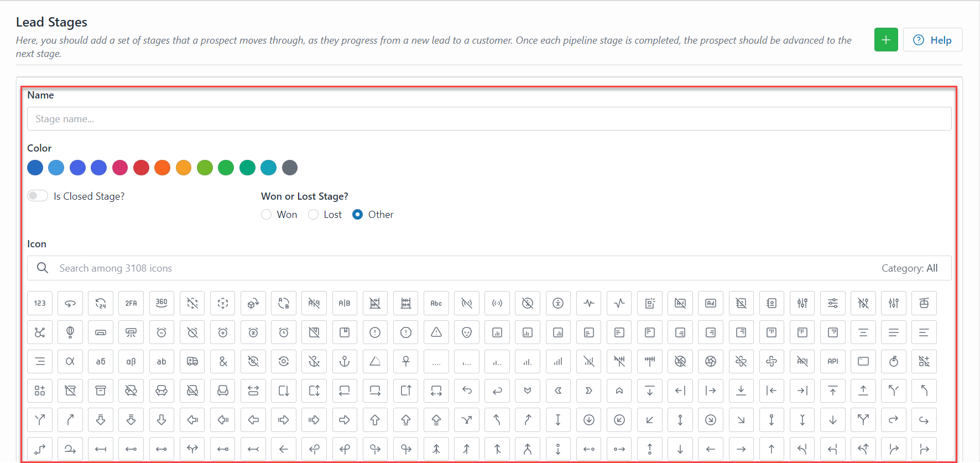Pick the 123 numbers icon

click(x=40, y=303)
